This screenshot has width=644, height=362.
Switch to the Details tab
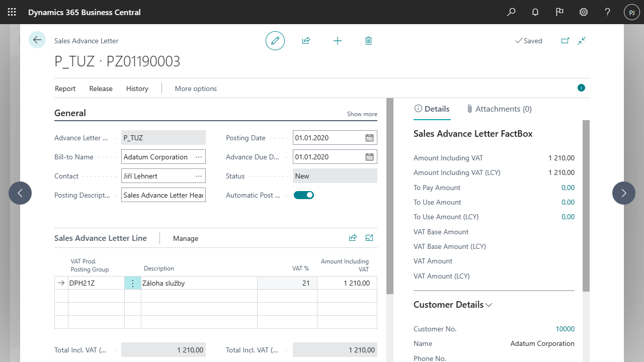pyautogui.click(x=432, y=109)
